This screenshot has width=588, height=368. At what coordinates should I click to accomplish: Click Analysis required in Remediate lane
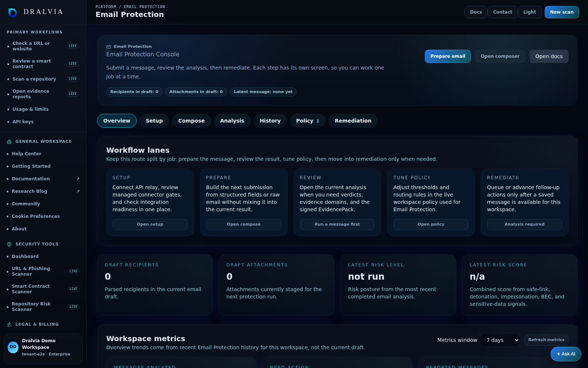524,224
